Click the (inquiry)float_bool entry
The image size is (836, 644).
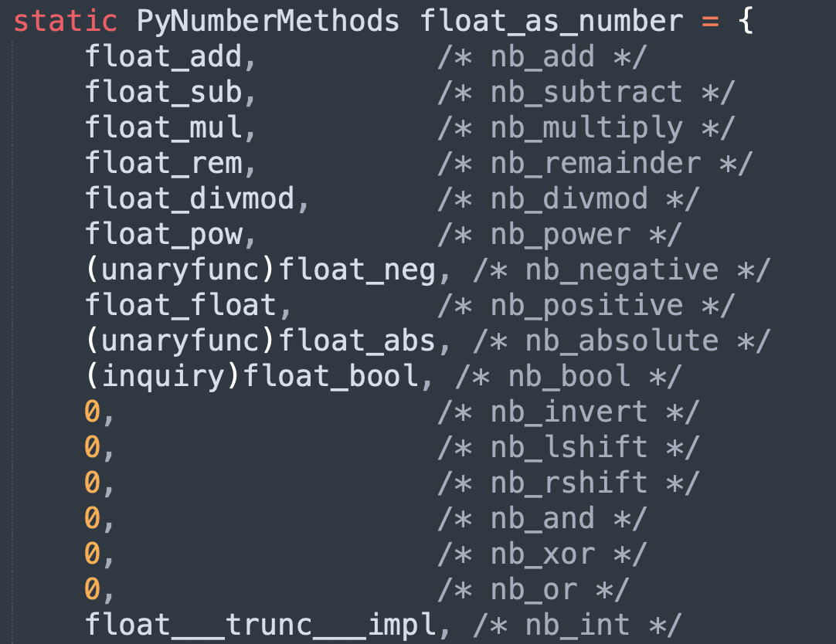click(x=252, y=377)
